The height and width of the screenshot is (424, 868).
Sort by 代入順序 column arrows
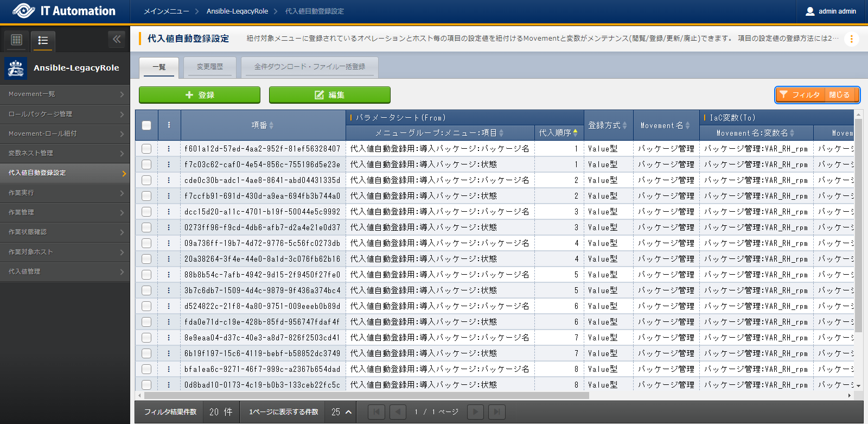[x=575, y=133]
